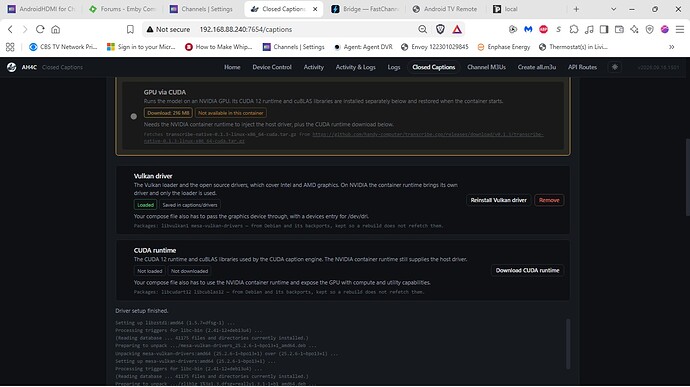Open the Channels | Settings bookmark
Viewport: 690px width, 387px height.
tap(294, 47)
